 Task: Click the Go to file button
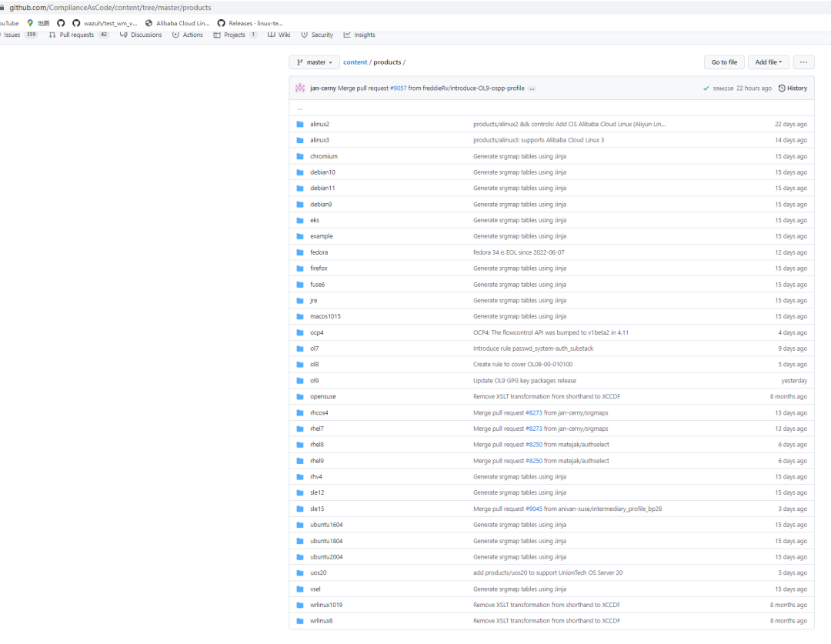[724, 62]
